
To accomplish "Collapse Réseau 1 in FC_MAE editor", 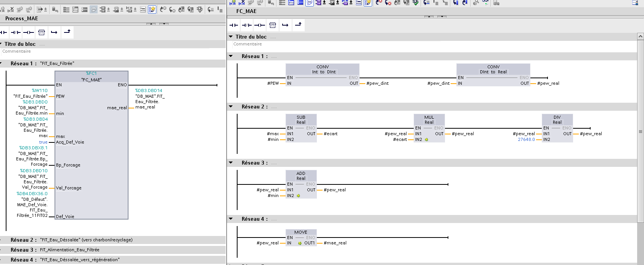I will [x=231, y=56].
